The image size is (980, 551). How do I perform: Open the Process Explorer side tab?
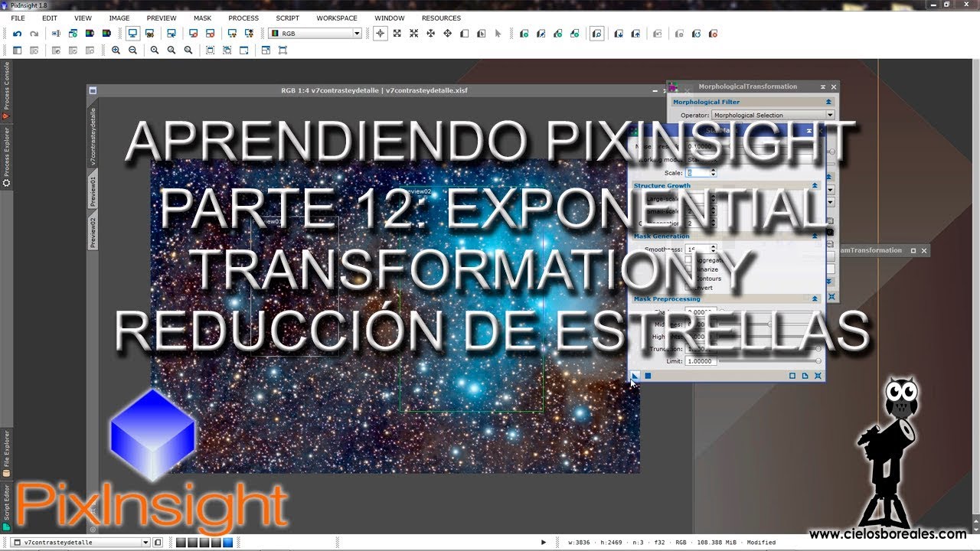click(x=6, y=157)
